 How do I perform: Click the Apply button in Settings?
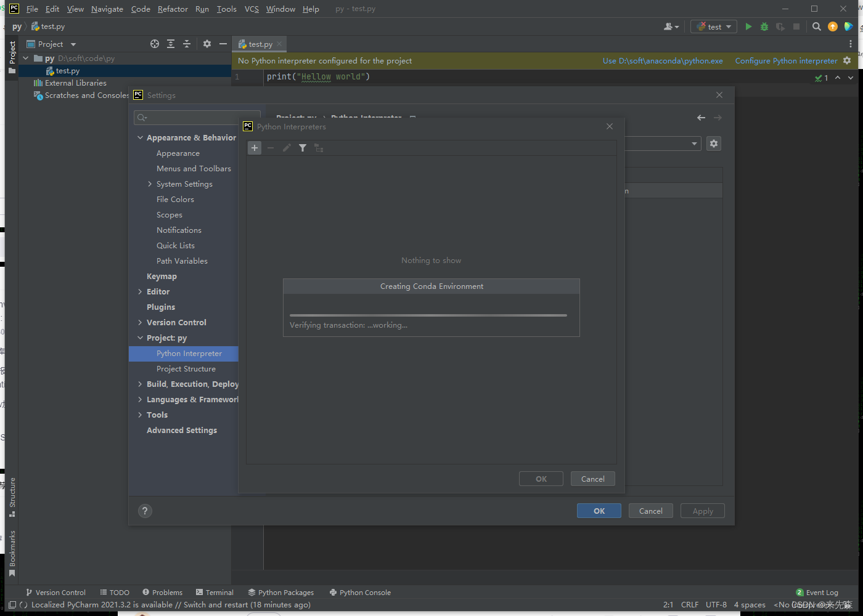(703, 511)
